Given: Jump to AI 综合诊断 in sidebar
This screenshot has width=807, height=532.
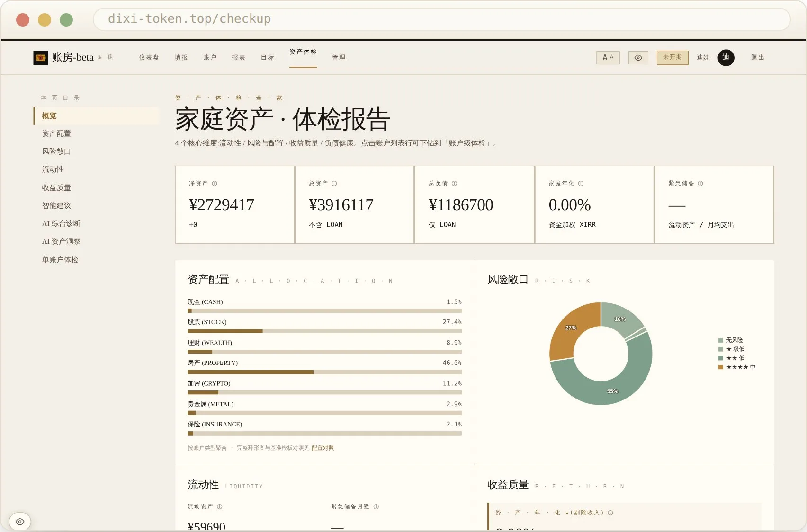Looking at the screenshot, I should 61,224.
